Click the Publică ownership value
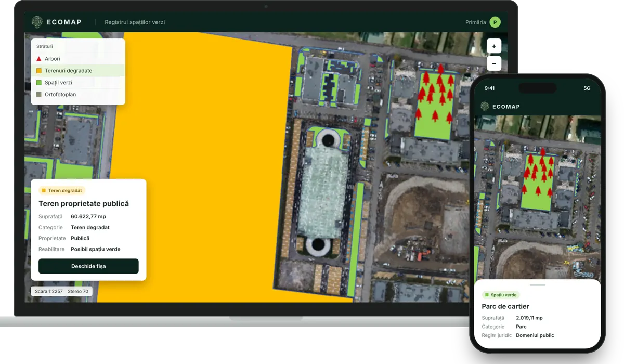This screenshot has width=624, height=364. click(80, 238)
